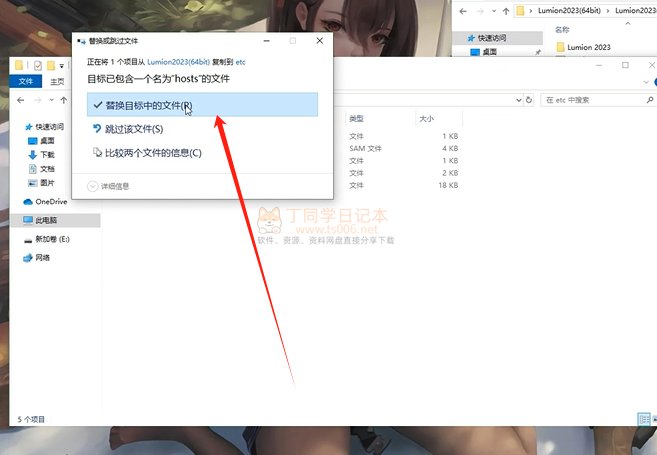Open recent locations dropdown in Lumion window
This screenshot has height=455, width=657.
click(494, 11)
